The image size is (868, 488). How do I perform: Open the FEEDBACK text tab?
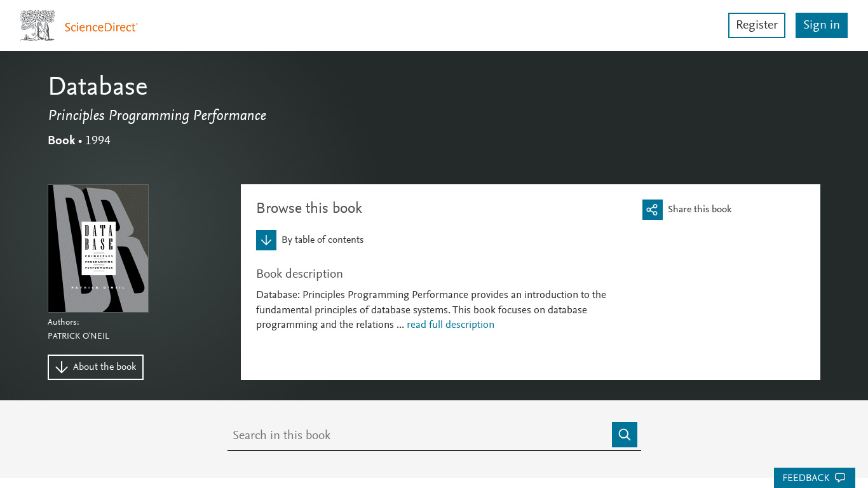(806, 478)
